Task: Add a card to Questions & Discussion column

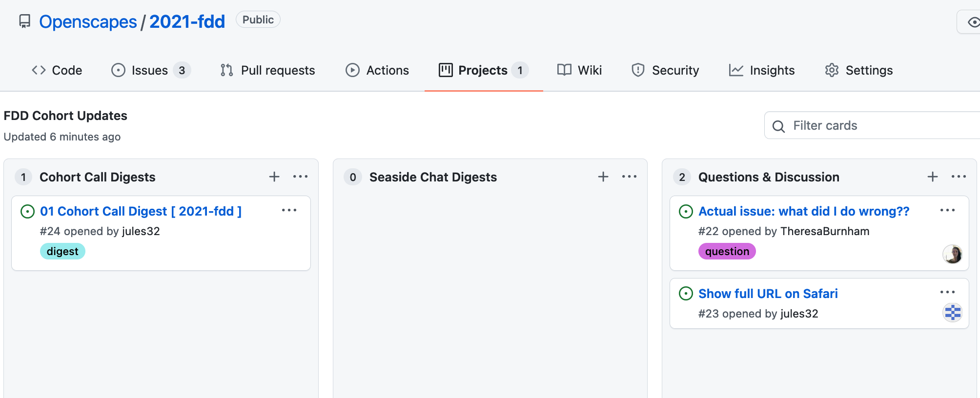Action: (932, 177)
